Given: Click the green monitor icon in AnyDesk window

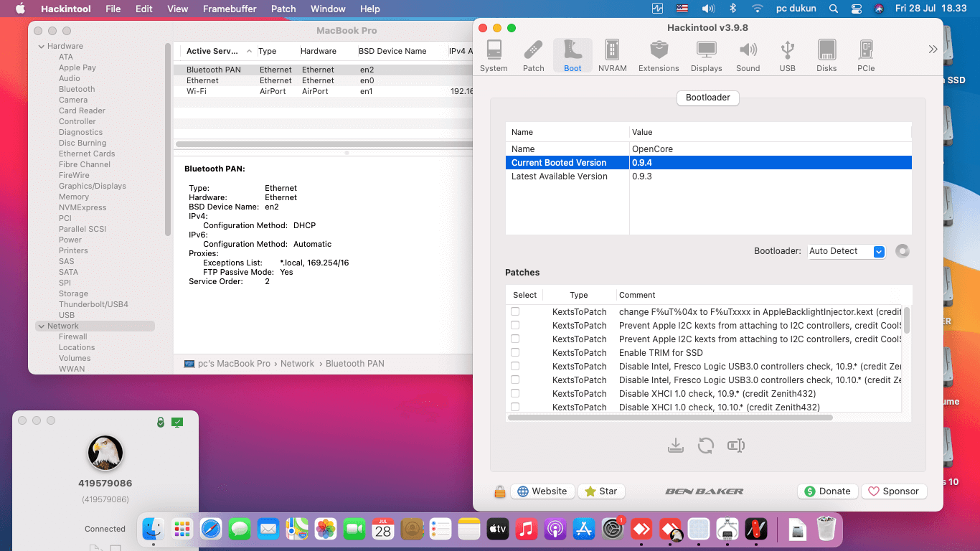Looking at the screenshot, I should tap(177, 423).
